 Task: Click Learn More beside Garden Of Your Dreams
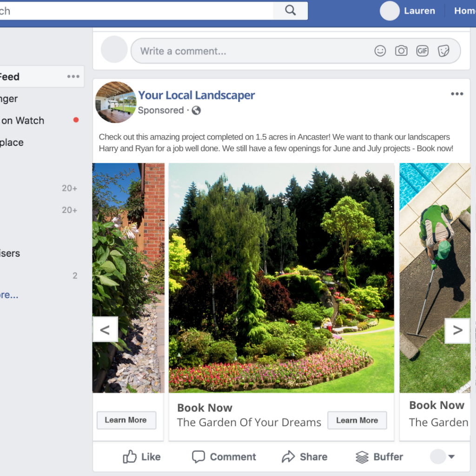[x=357, y=420]
